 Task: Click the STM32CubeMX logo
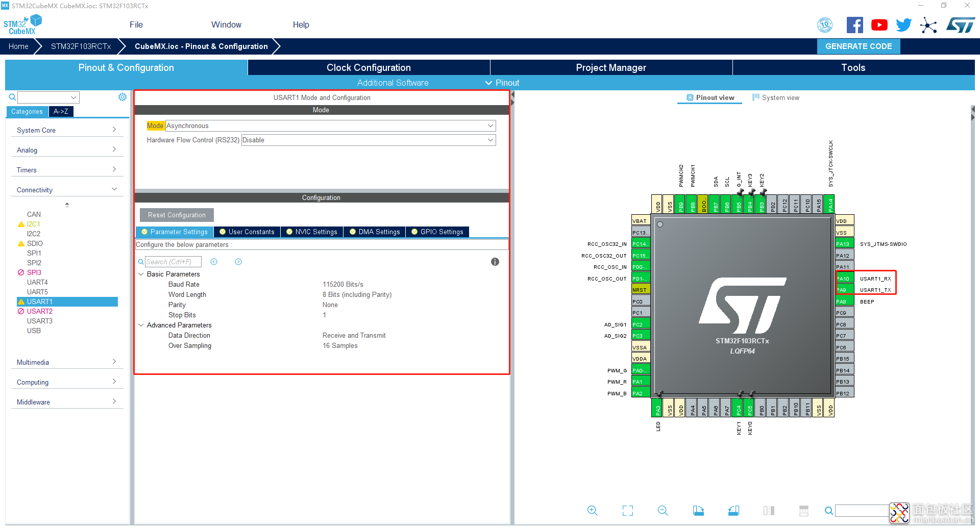point(22,24)
